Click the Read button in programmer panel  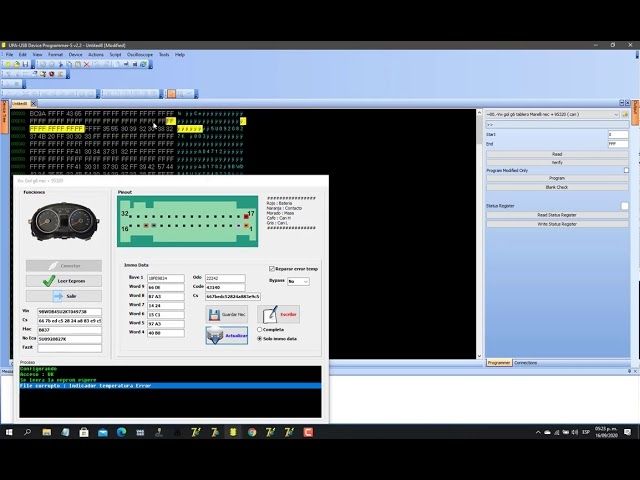(557, 154)
